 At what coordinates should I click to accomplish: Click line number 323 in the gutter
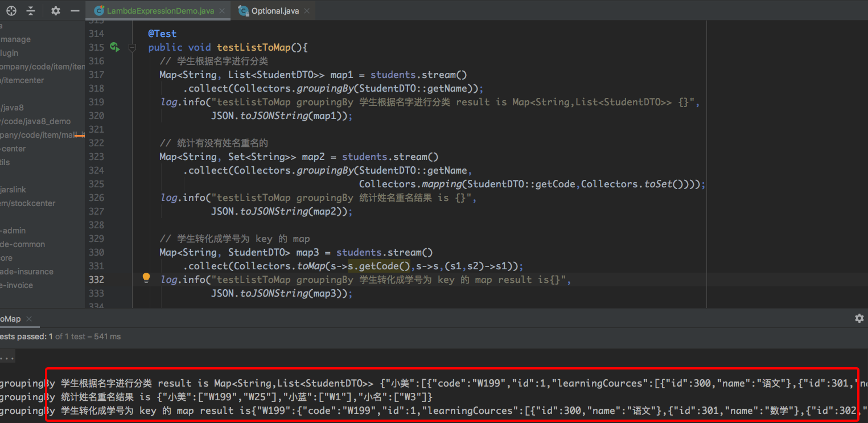pyautogui.click(x=96, y=157)
